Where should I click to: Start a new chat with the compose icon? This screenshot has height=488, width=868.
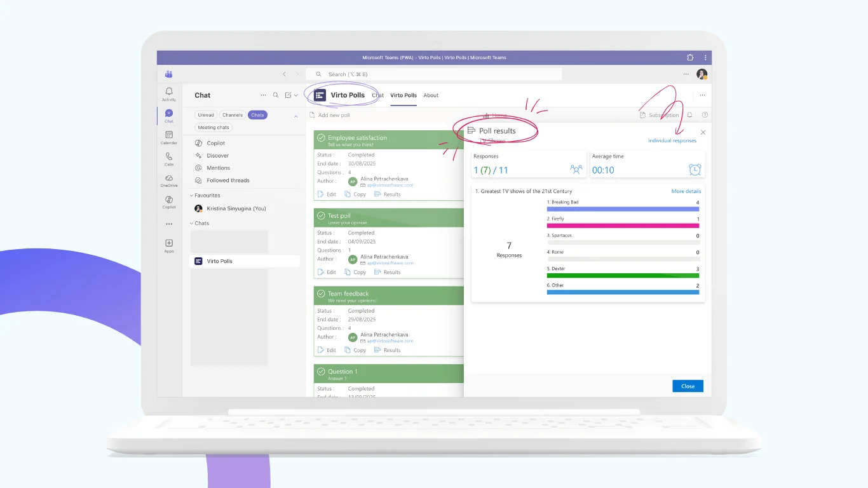pyautogui.click(x=288, y=95)
